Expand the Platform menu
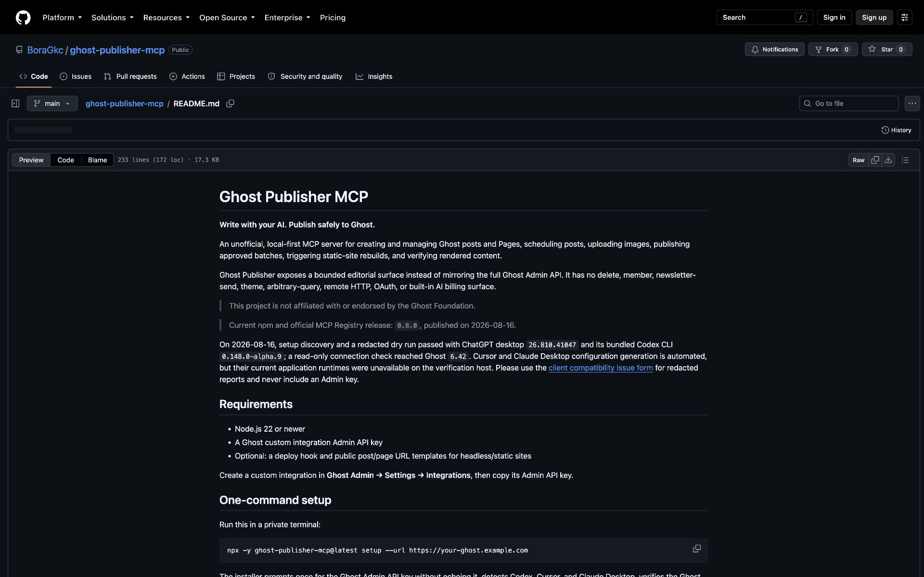Screen dimensions: 924x577 pyautogui.click(x=62, y=17)
